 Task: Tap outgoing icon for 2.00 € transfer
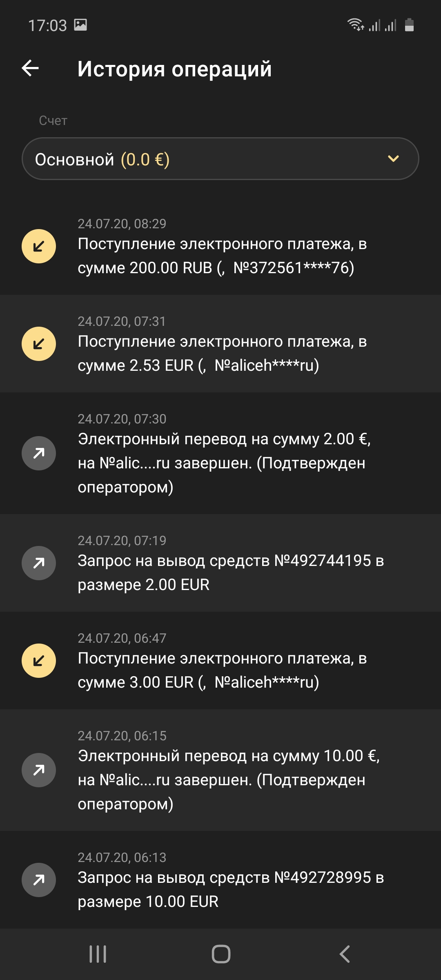pyautogui.click(x=39, y=453)
